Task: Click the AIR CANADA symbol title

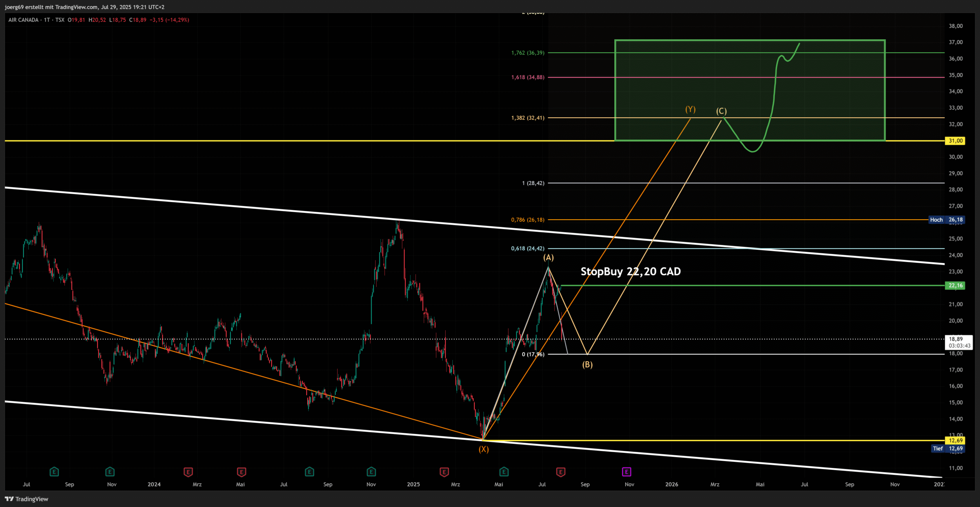Action: click(x=24, y=20)
